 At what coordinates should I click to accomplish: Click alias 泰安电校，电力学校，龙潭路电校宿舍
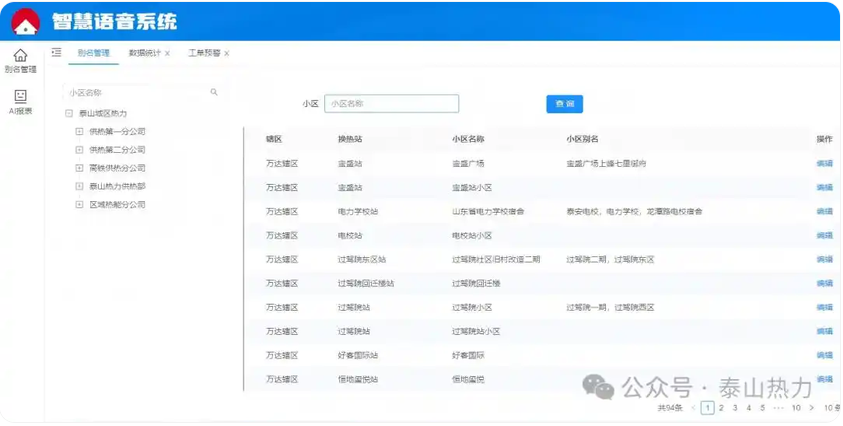(634, 211)
